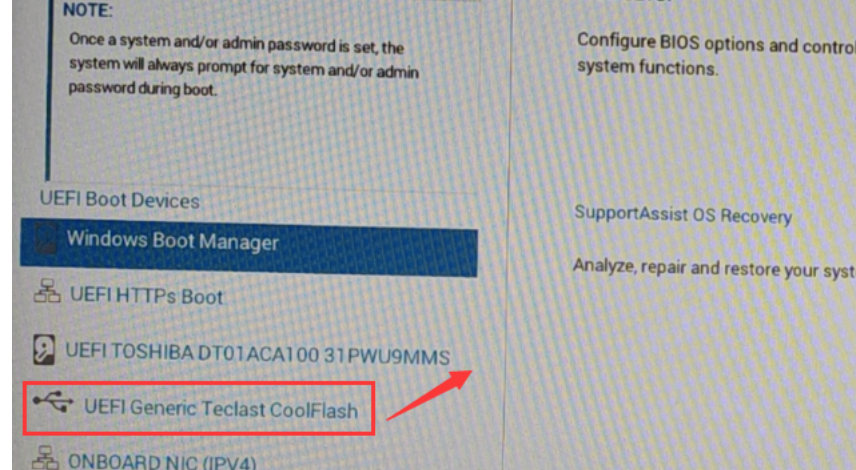Select the UEFI Generic Teclast CoolFlash text

[x=221, y=409]
